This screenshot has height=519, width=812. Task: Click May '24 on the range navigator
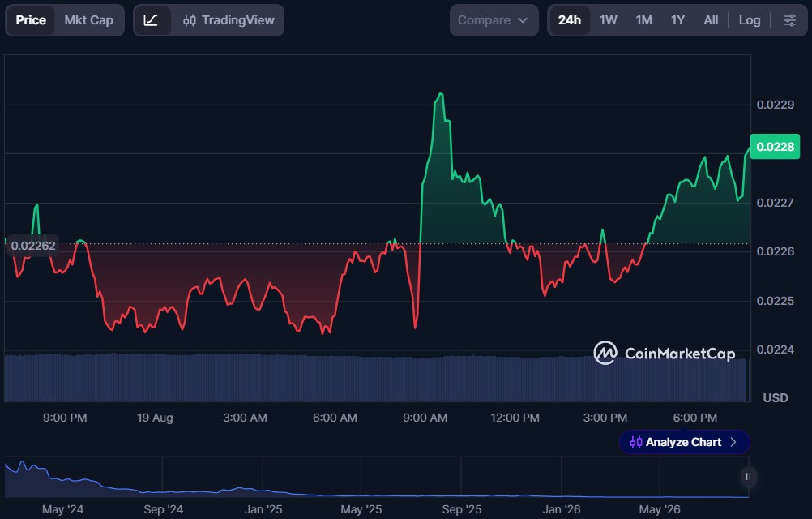coord(62,509)
